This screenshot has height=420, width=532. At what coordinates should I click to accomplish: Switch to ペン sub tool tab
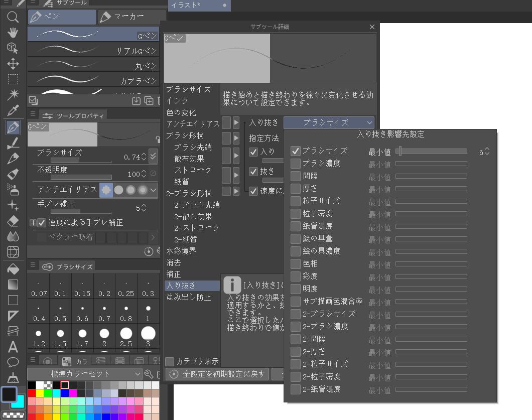pos(62,17)
